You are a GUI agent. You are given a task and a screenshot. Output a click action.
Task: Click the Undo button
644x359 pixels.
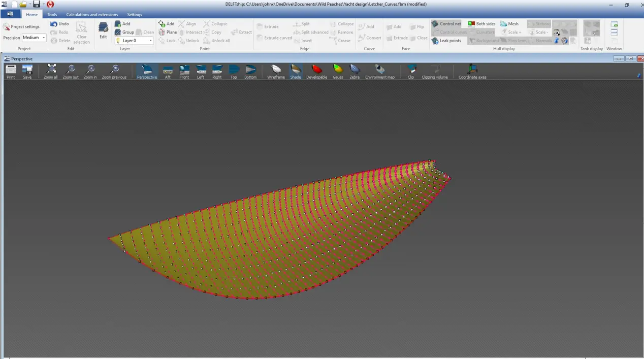pyautogui.click(x=59, y=24)
